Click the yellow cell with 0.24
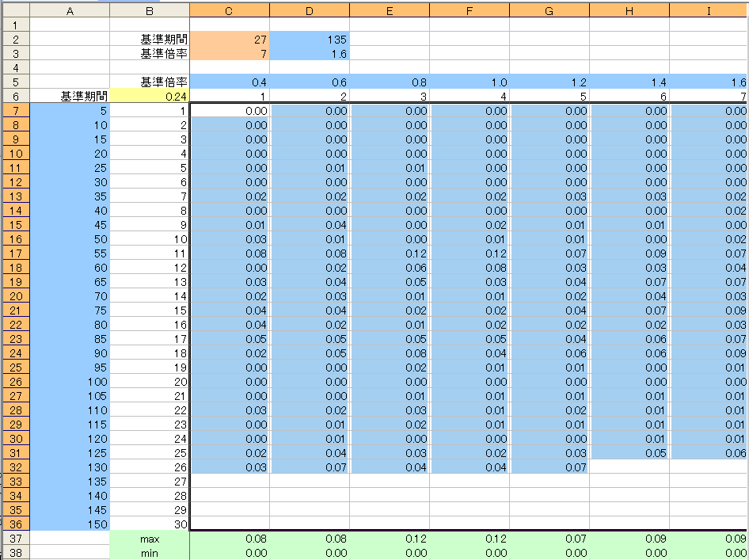Screen dimensions: 749x560 pos(150,96)
